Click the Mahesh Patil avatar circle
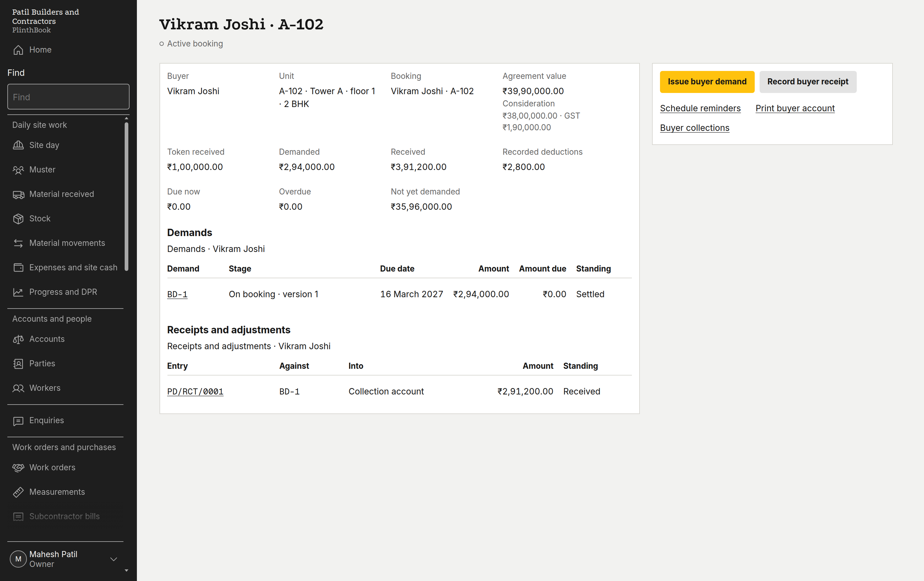Screen dimensions: 924x581 point(18,559)
